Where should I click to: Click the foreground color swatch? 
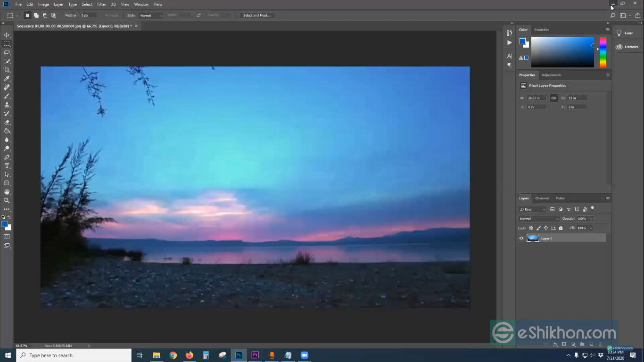tap(5, 225)
